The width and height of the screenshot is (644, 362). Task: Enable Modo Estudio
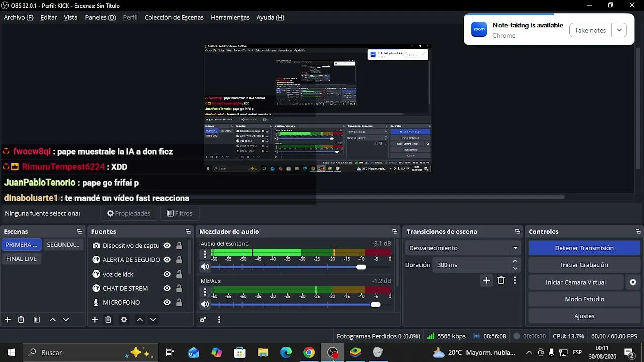click(x=584, y=299)
